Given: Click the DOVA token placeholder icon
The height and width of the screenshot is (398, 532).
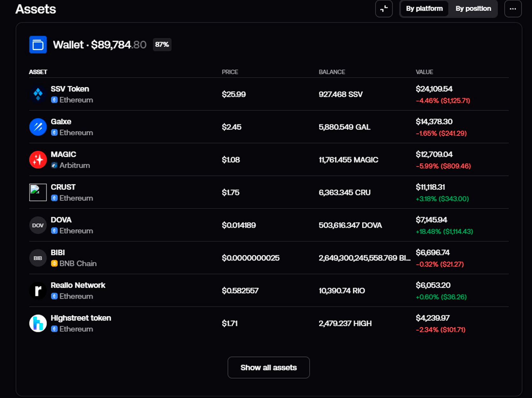Looking at the screenshot, I should (x=38, y=225).
